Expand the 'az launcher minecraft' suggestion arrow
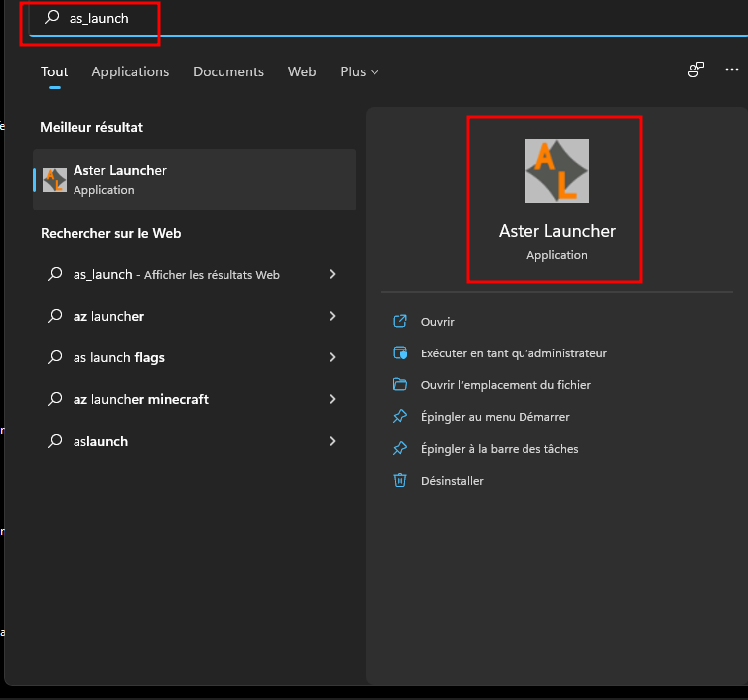This screenshot has width=748, height=700. tap(332, 399)
